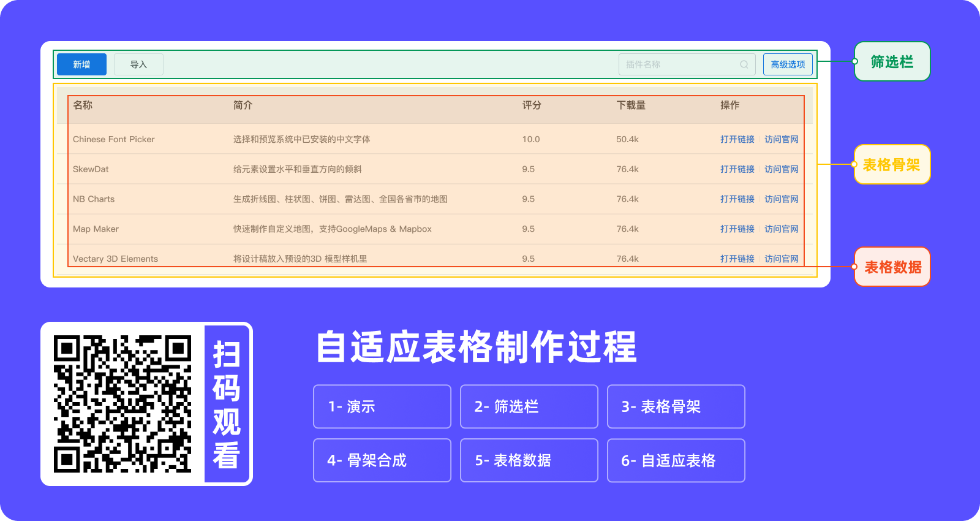Click the yellow 表格骨架 label

[892, 164]
